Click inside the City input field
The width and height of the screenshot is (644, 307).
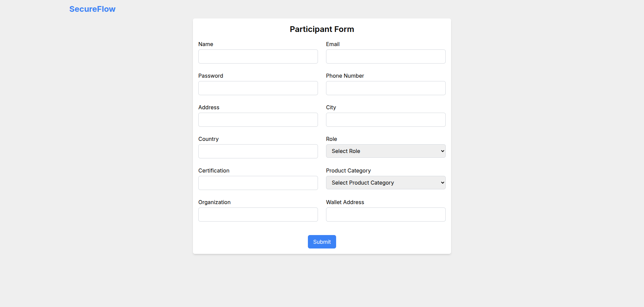386,120
